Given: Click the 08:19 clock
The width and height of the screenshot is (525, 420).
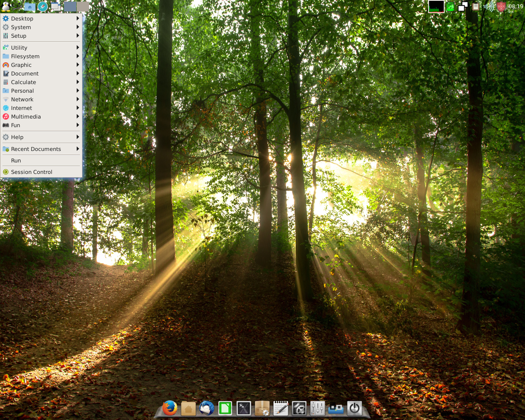Looking at the screenshot, I should tap(516, 7).
